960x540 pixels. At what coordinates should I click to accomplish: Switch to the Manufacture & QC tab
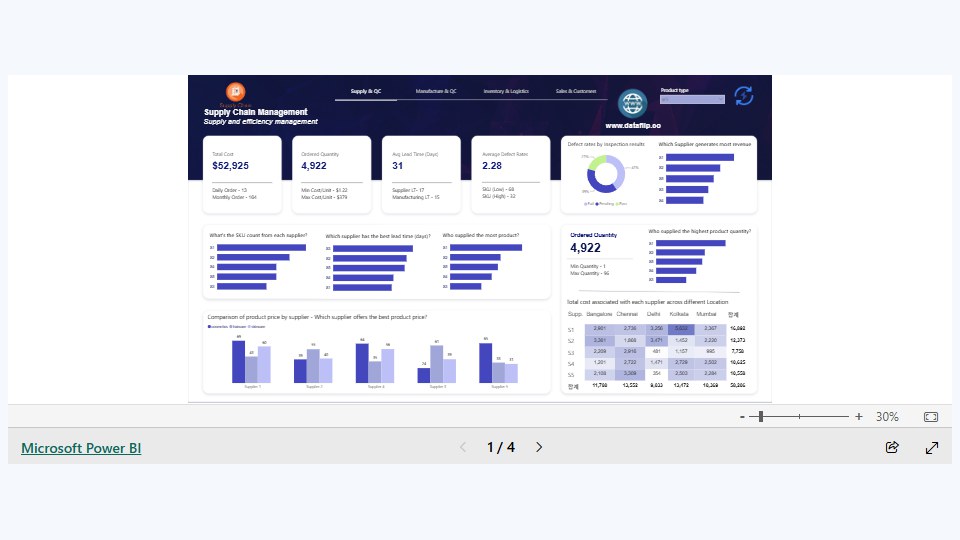pyautogui.click(x=436, y=91)
